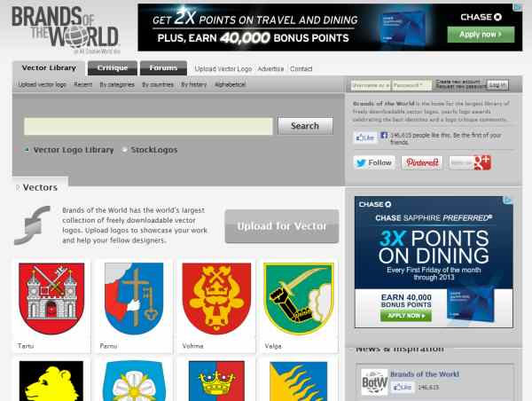Click the Facebook Like button near the description
532x401 pixels.
pyautogui.click(x=365, y=138)
